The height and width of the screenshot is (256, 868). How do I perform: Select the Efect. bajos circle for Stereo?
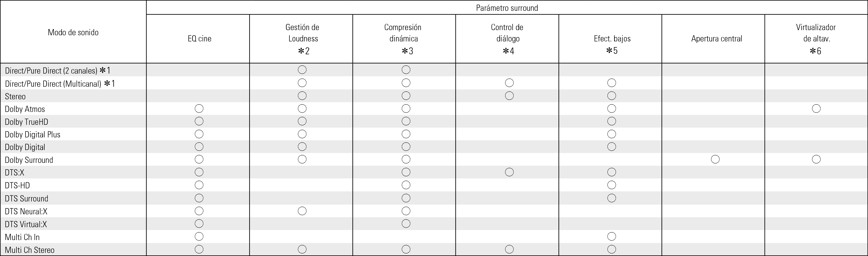point(612,96)
